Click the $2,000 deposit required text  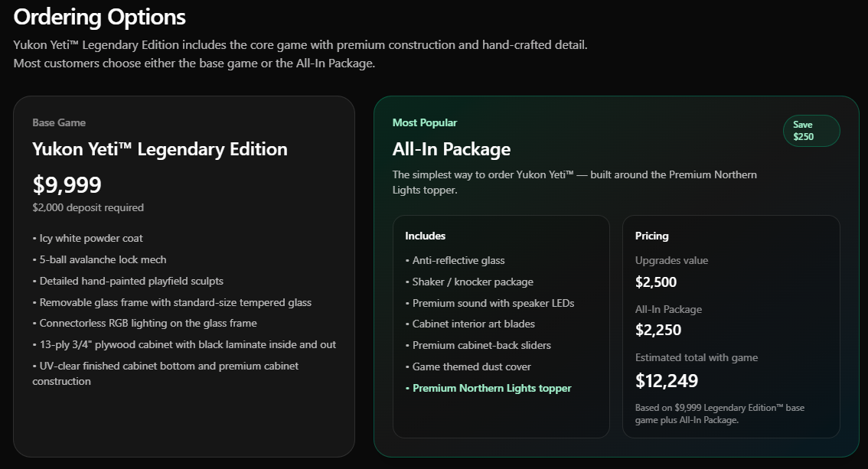[x=87, y=207]
